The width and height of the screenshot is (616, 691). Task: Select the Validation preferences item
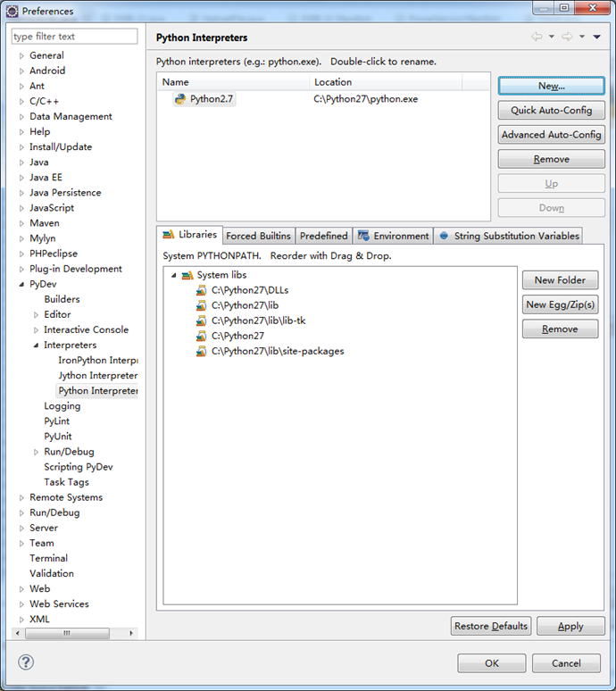52,574
